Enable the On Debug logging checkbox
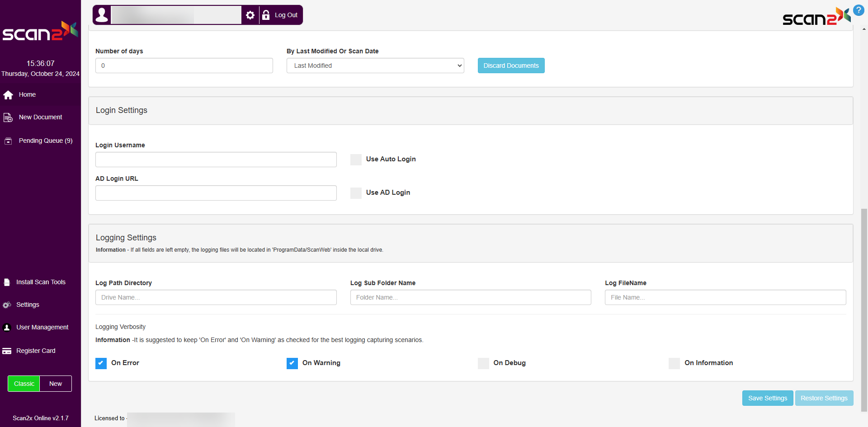The image size is (868, 427). [483, 363]
